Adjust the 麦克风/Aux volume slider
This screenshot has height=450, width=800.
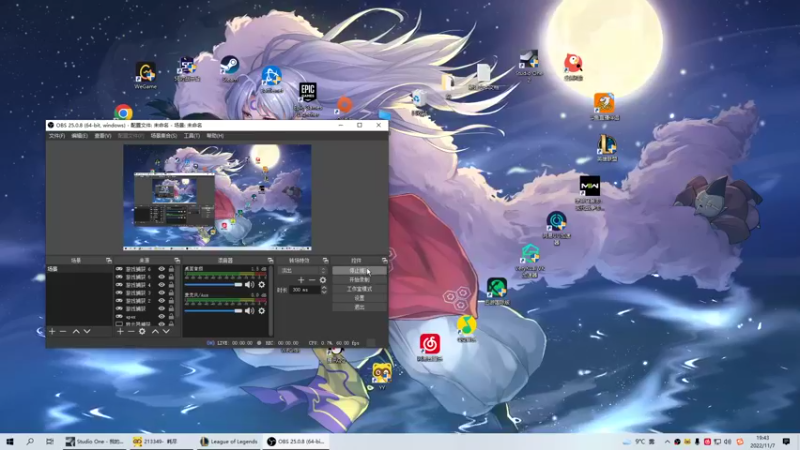213,311
